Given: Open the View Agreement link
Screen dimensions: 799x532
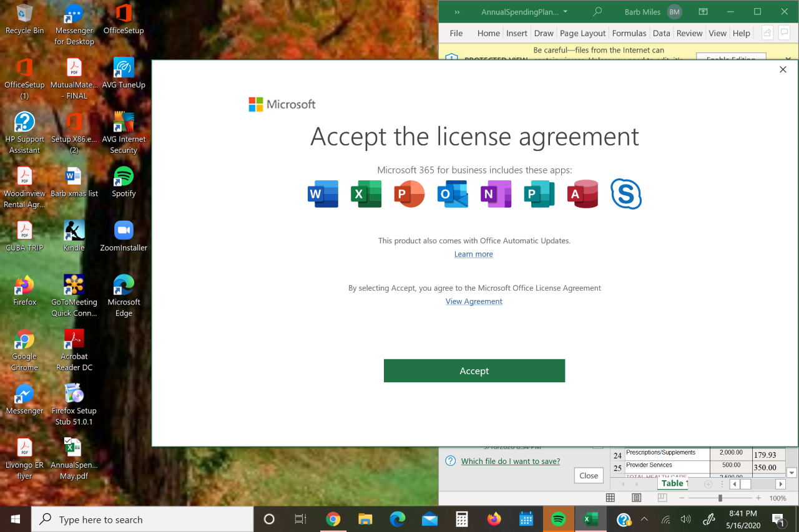Looking at the screenshot, I should 474,302.
